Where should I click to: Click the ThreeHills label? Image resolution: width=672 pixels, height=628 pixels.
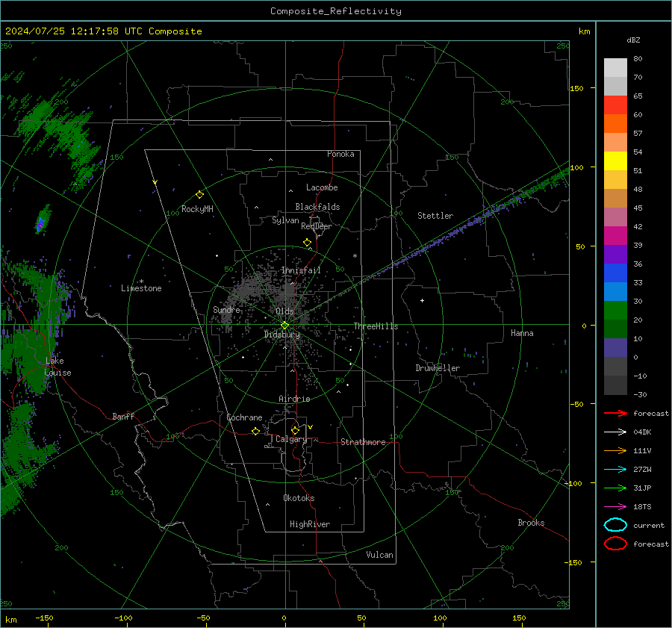tap(376, 326)
